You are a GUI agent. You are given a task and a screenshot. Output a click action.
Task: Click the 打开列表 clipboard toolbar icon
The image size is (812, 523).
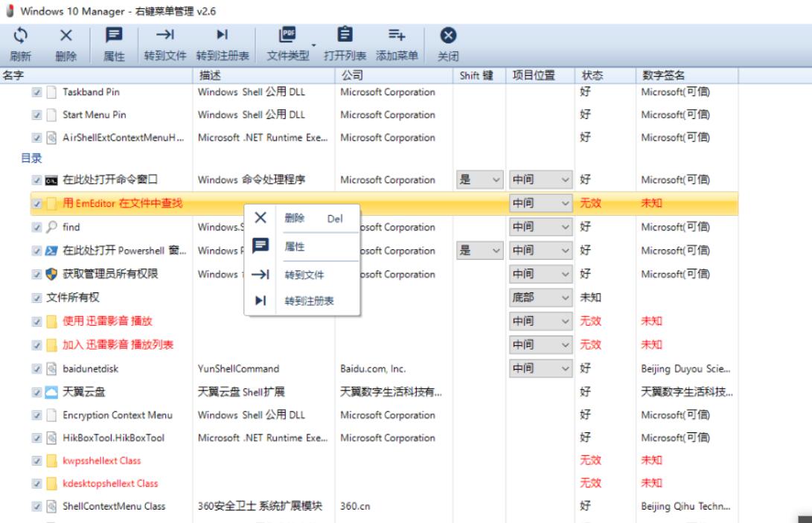tap(345, 35)
